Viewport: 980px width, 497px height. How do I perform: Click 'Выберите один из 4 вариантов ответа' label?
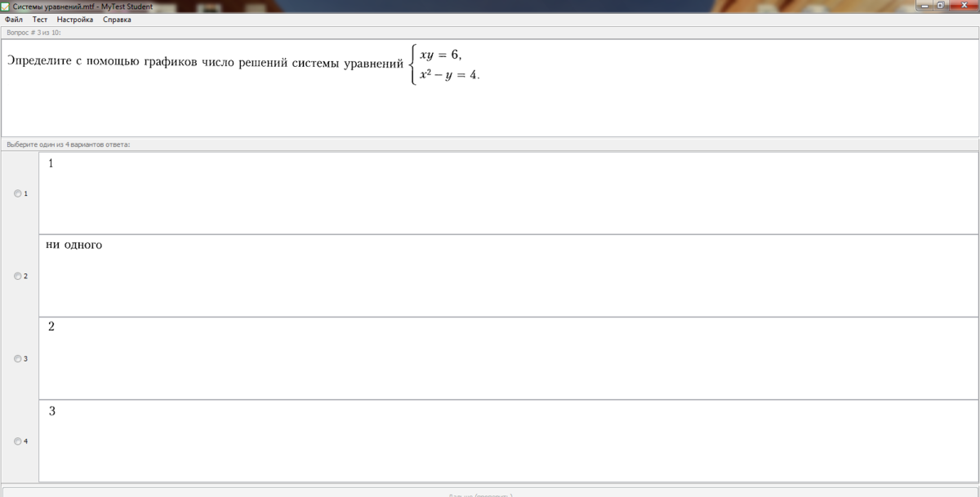68,144
